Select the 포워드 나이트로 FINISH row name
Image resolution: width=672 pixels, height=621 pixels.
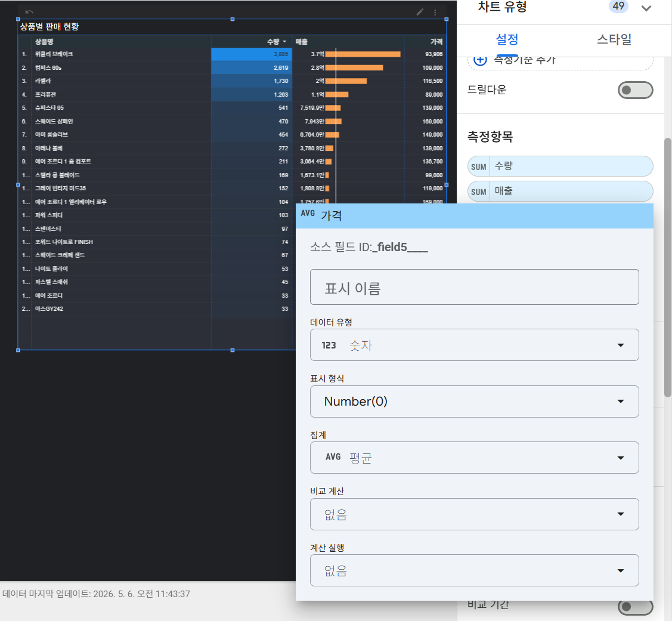[64, 242]
